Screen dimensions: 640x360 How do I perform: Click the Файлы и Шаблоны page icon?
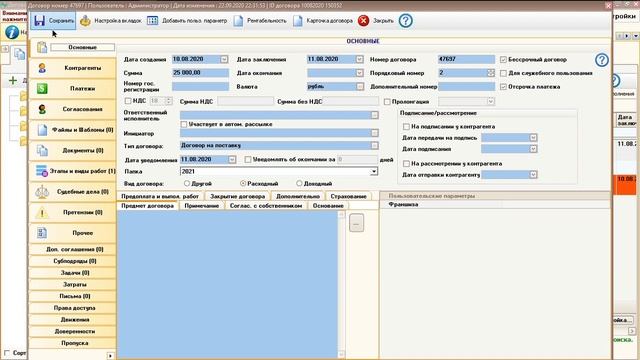tap(42, 130)
